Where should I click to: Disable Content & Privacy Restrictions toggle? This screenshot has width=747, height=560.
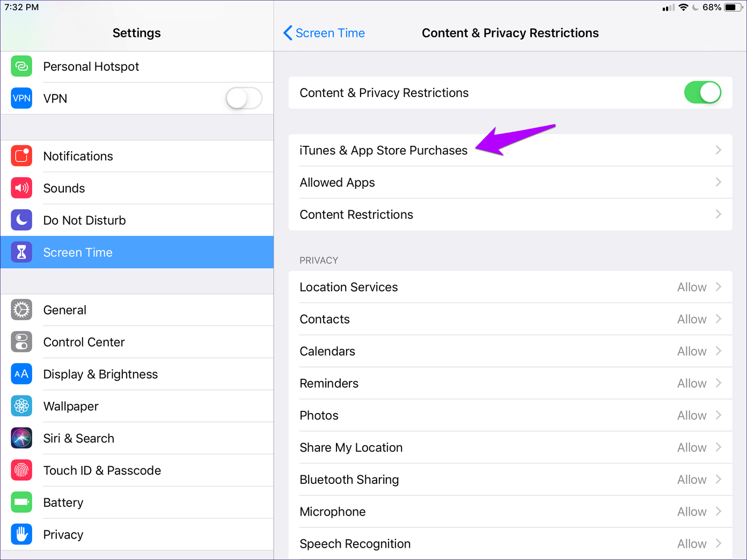click(x=702, y=93)
